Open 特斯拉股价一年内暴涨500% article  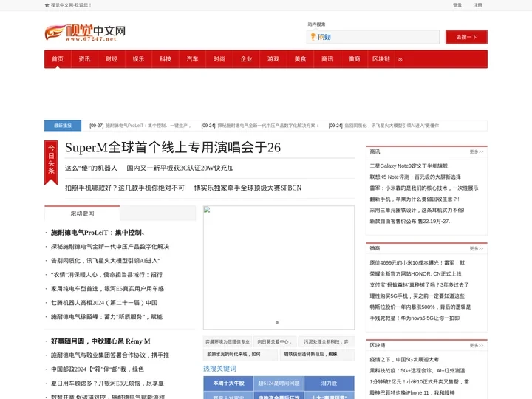click(420, 307)
